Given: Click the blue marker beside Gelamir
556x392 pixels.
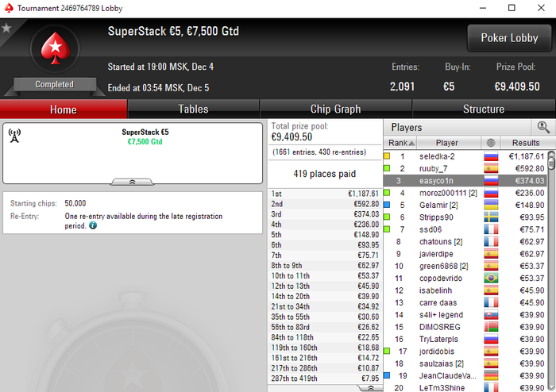Looking at the screenshot, I should (x=387, y=205).
